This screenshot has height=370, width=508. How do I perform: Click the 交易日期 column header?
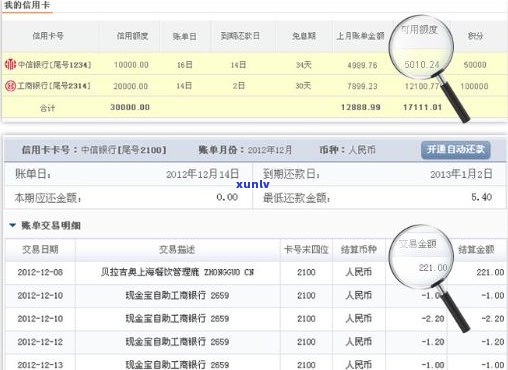click(x=40, y=249)
